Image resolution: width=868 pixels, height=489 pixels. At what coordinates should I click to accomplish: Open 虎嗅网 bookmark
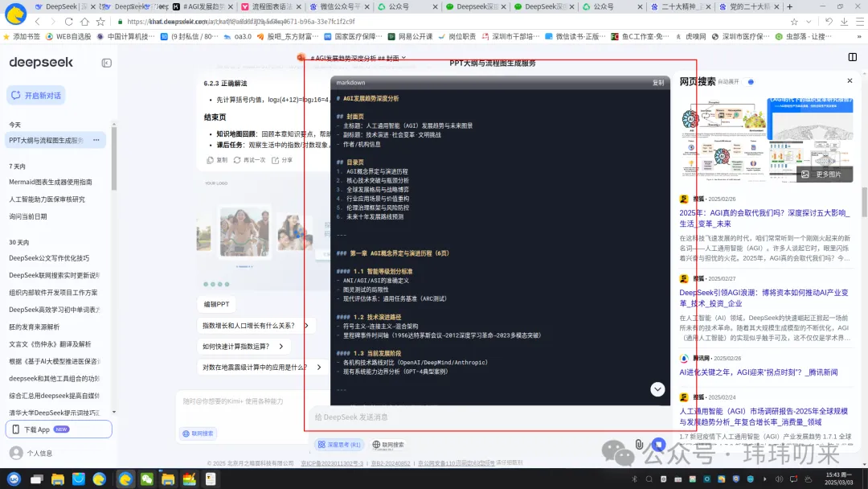690,36
